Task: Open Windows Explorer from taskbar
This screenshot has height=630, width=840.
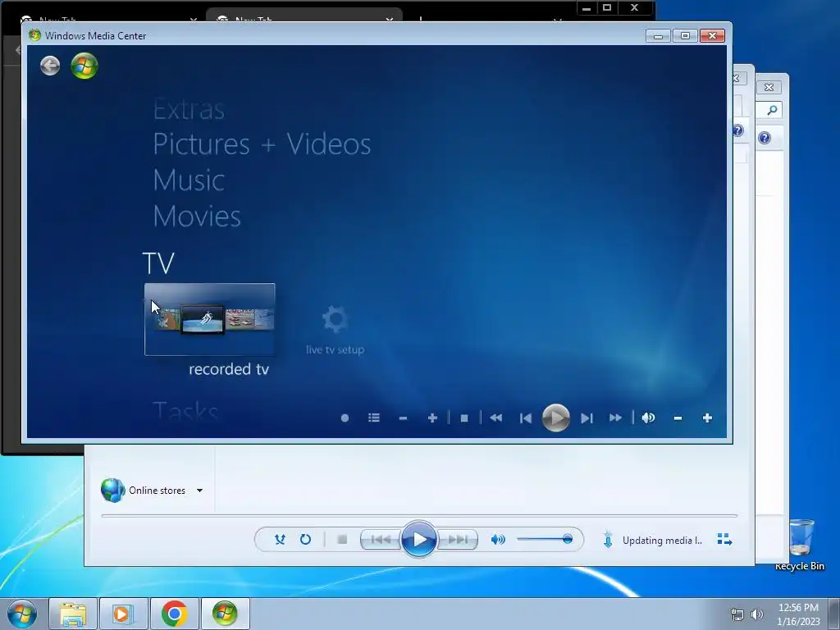Action: 73,614
